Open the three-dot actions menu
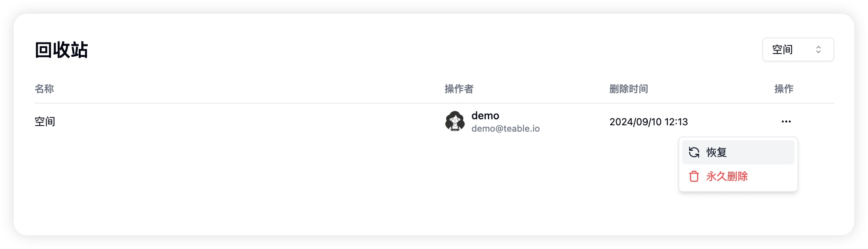The image size is (868, 249). coord(786,121)
